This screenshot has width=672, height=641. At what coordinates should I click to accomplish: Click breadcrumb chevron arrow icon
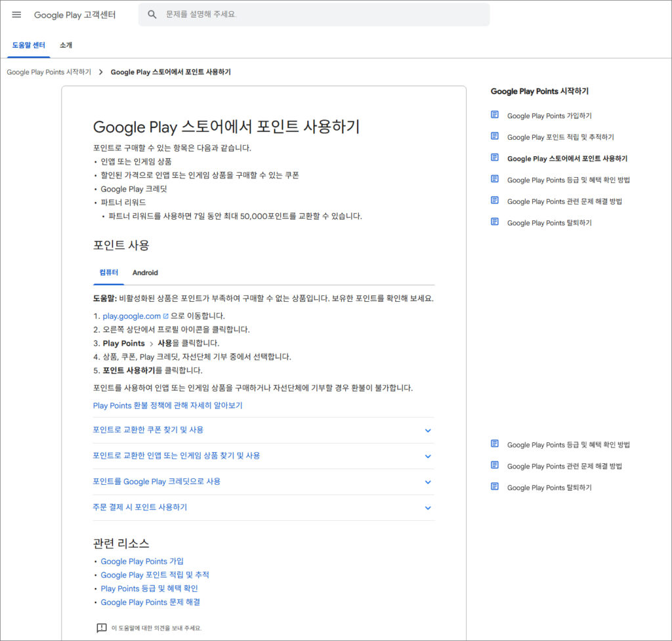pos(100,72)
